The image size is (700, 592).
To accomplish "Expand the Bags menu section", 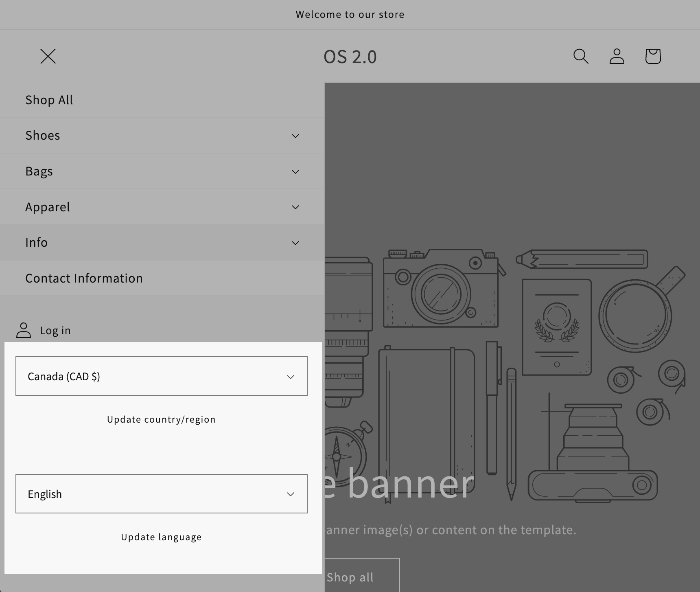I will tap(295, 171).
